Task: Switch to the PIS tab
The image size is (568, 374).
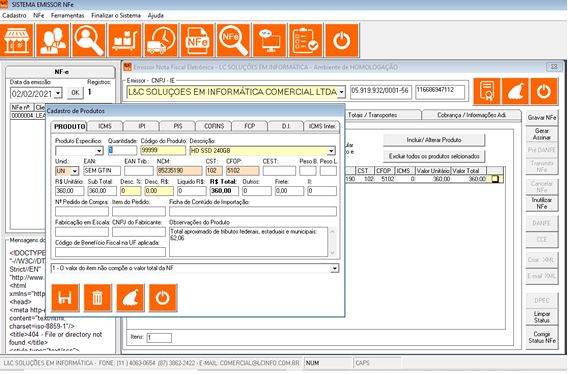Action: (x=178, y=126)
